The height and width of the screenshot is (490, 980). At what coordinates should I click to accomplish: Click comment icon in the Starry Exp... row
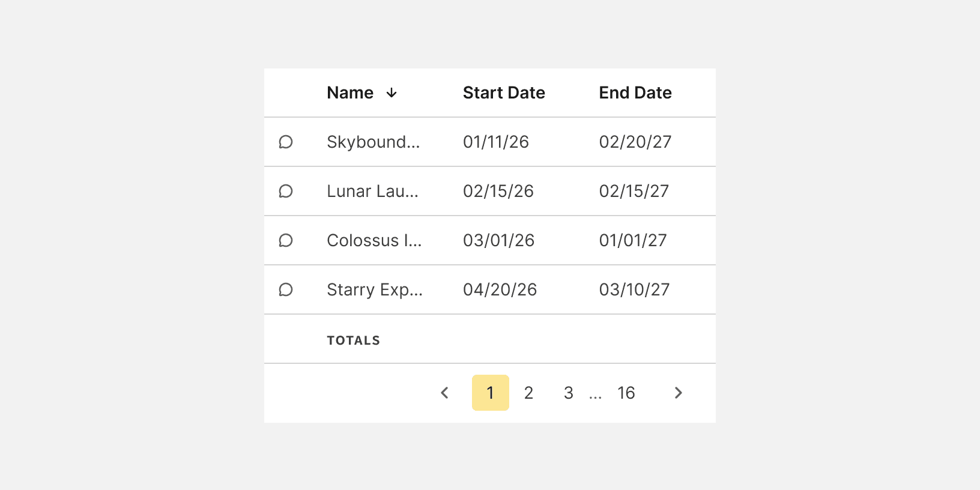(286, 289)
